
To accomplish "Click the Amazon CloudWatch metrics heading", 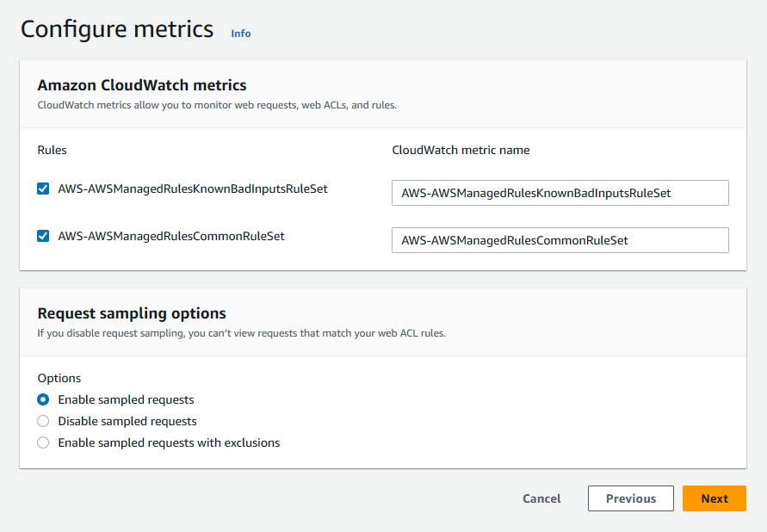I will pos(142,85).
